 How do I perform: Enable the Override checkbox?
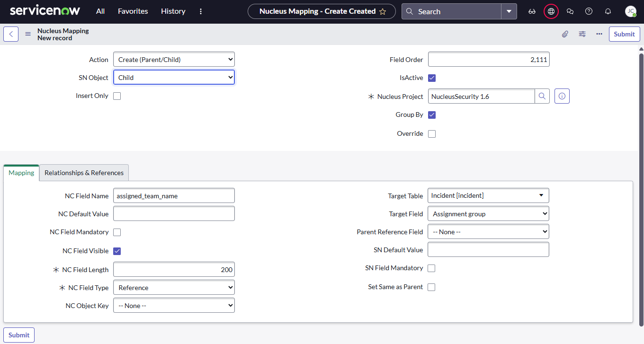pos(432,134)
